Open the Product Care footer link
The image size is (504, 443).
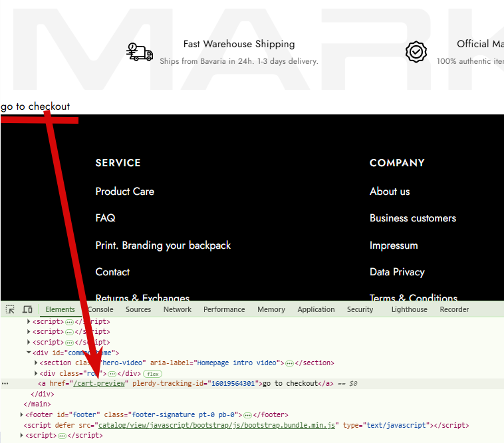coord(125,192)
